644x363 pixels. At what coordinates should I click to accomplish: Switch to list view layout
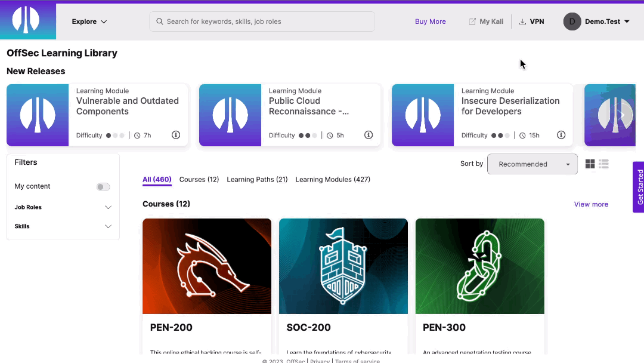click(x=603, y=164)
